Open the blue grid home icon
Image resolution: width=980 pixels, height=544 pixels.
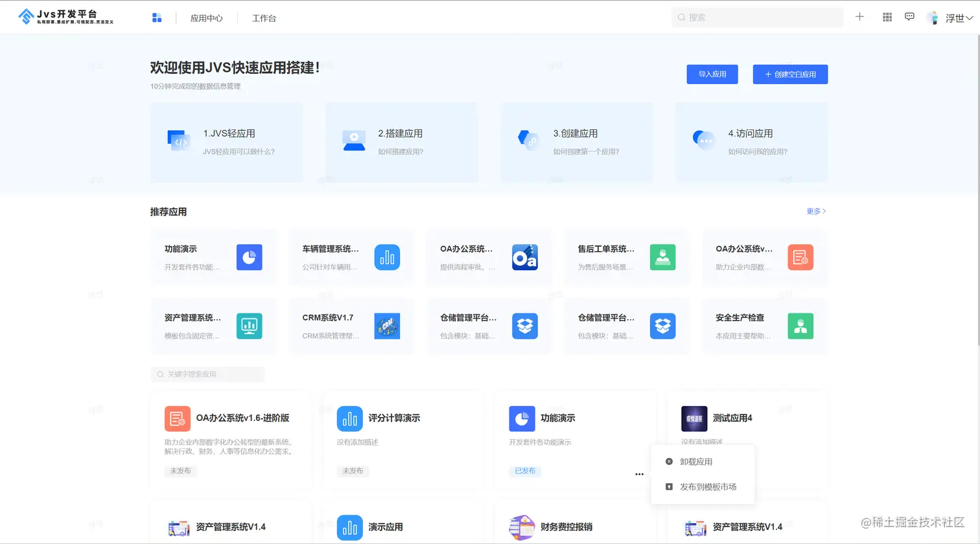click(157, 17)
